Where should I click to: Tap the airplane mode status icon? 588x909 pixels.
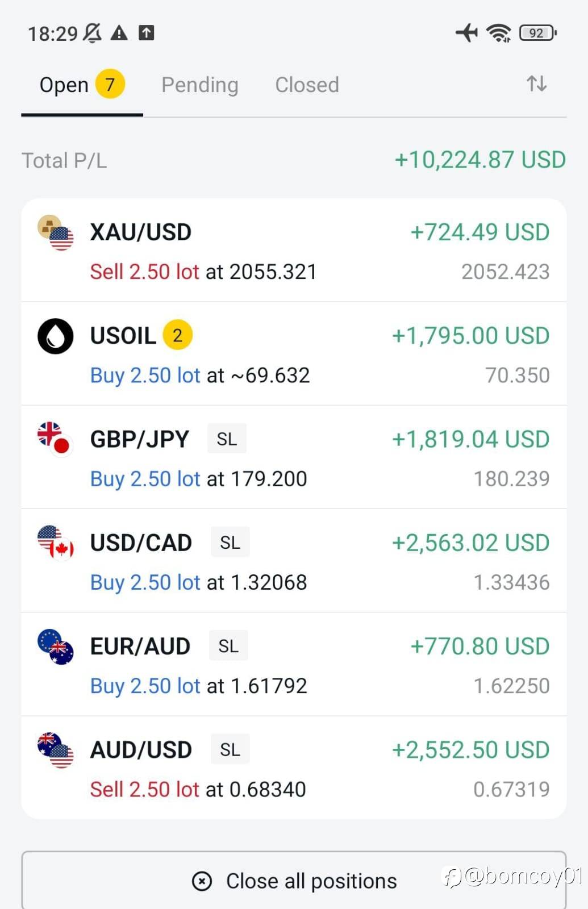coord(467,33)
